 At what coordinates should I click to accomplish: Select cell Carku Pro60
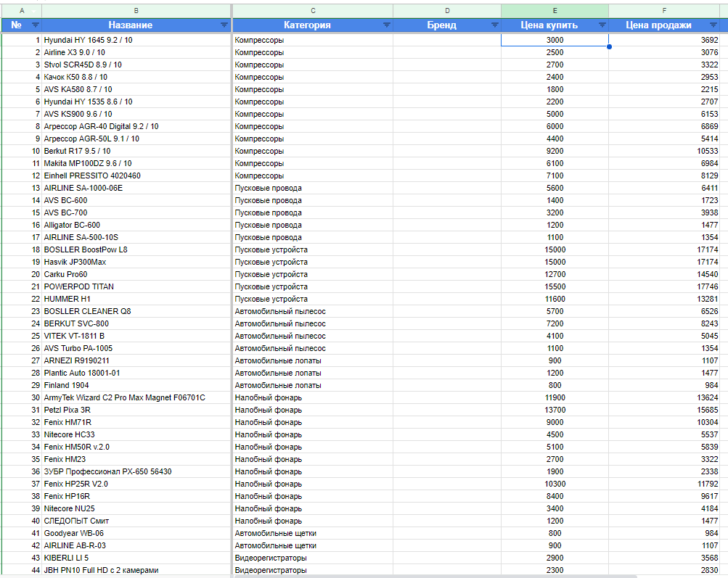136,274
